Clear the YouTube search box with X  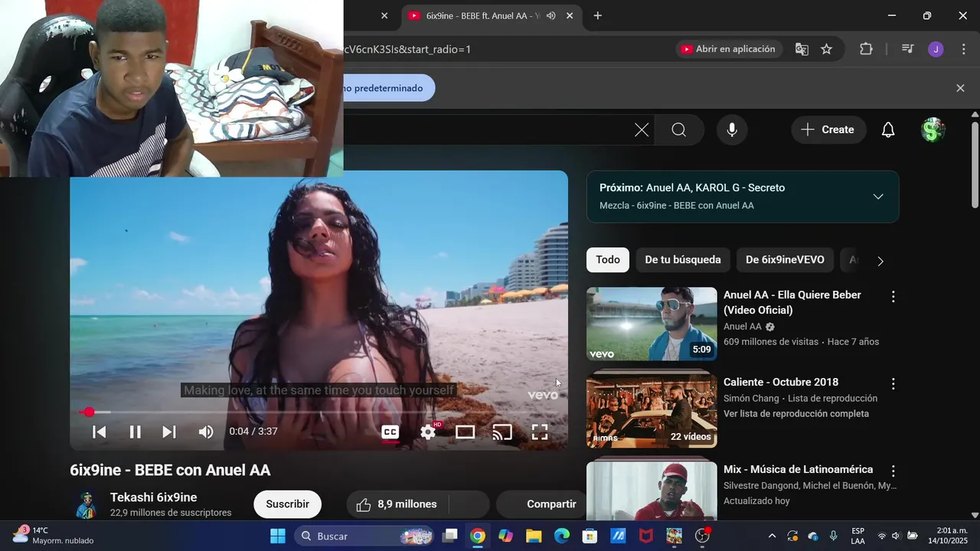pos(642,130)
